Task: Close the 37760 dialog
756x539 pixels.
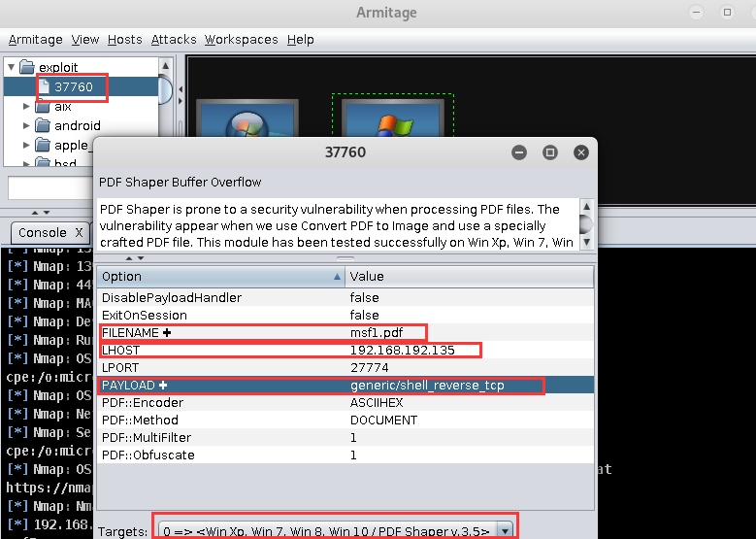Action: (581, 153)
